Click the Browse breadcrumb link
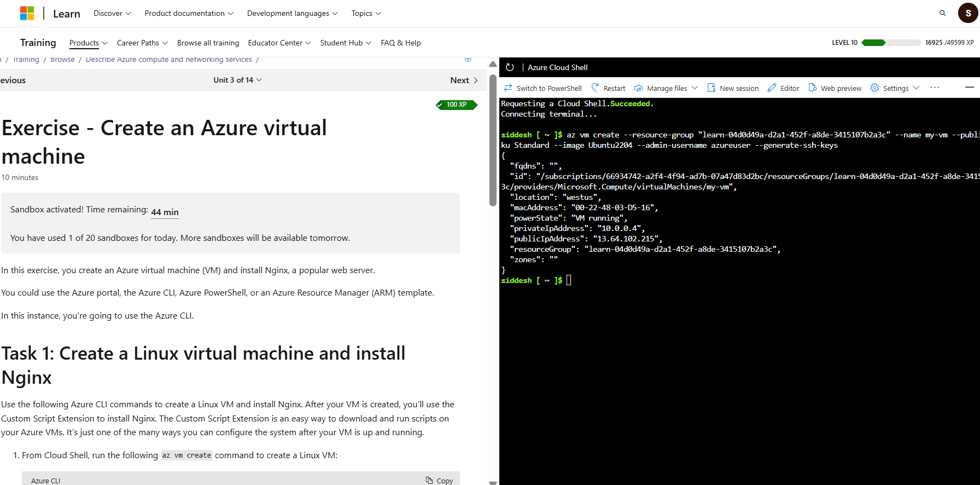Image resolution: width=980 pixels, height=485 pixels. coord(62,60)
